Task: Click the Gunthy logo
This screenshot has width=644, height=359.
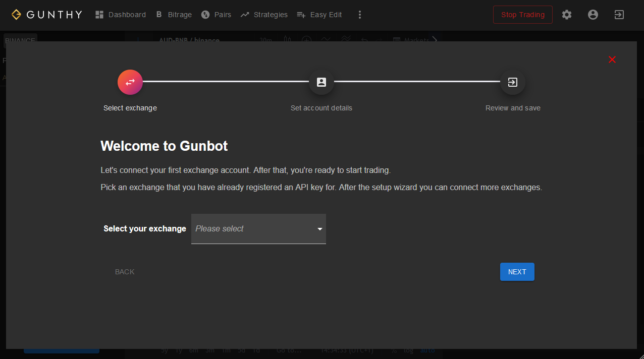Action: click(46, 15)
